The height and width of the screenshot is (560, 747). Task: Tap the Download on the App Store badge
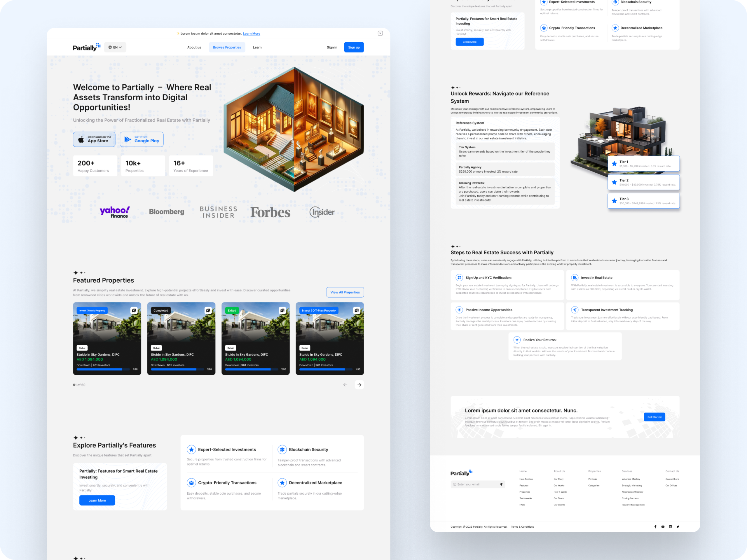pos(94,139)
